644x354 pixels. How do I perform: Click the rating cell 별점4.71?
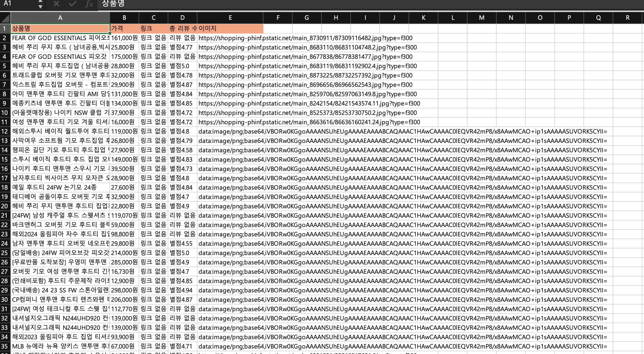(x=183, y=346)
